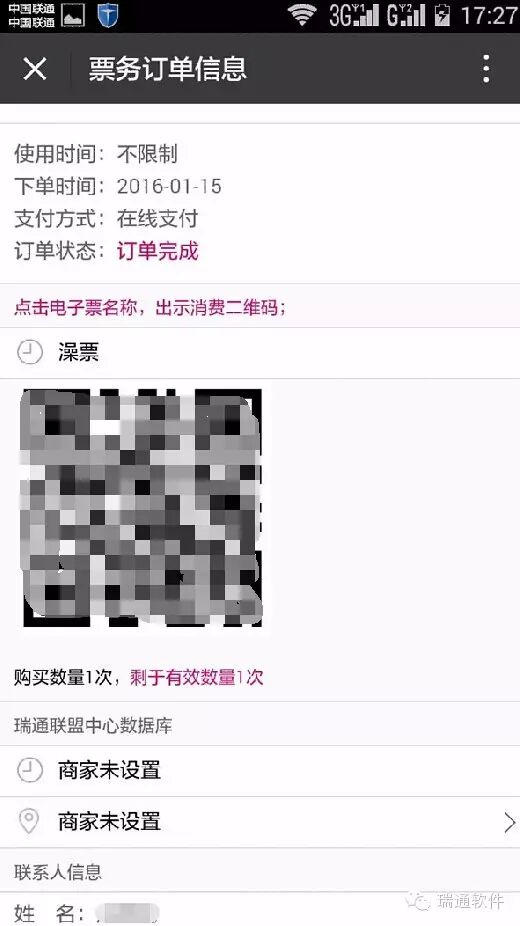Tap the battery charging status icon
The image size is (520, 926).
click(441, 16)
